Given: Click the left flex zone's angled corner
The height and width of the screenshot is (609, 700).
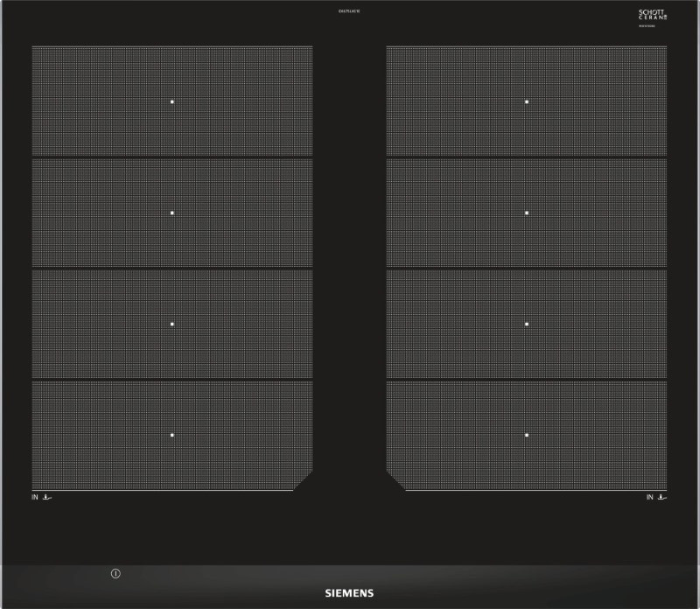Looking at the screenshot, I should pos(303,480).
